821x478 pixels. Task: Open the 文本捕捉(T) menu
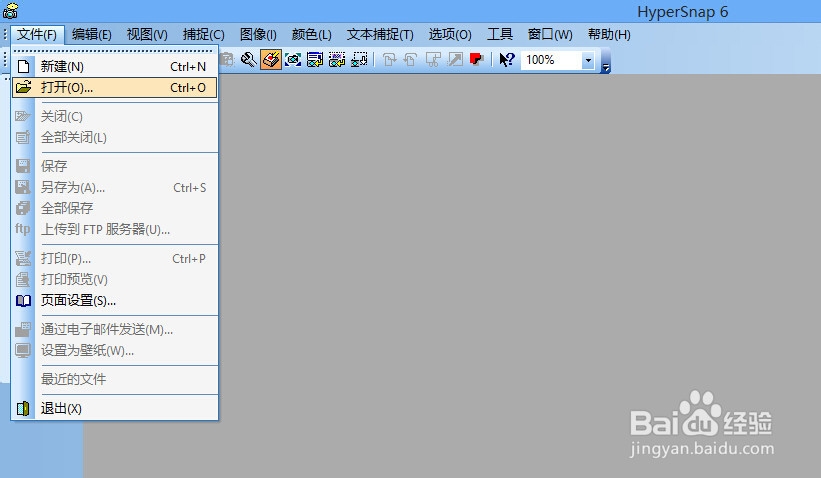click(x=380, y=35)
